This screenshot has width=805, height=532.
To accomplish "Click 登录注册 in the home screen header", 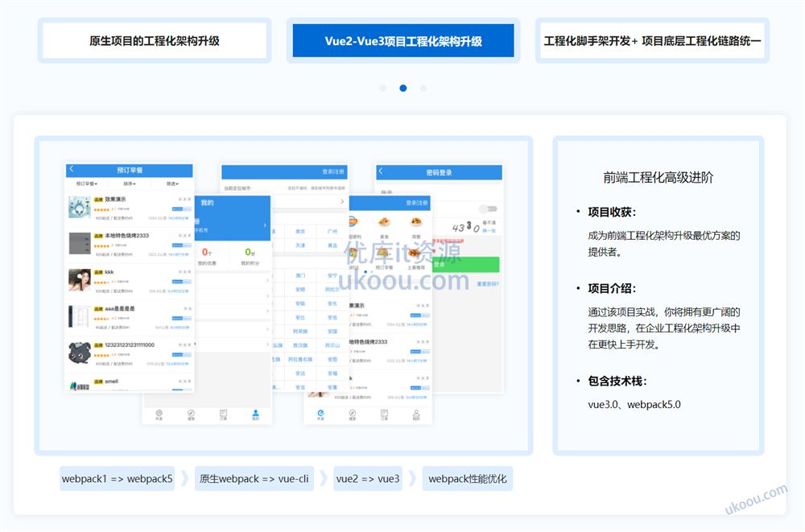I will pyautogui.click(x=416, y=203).
